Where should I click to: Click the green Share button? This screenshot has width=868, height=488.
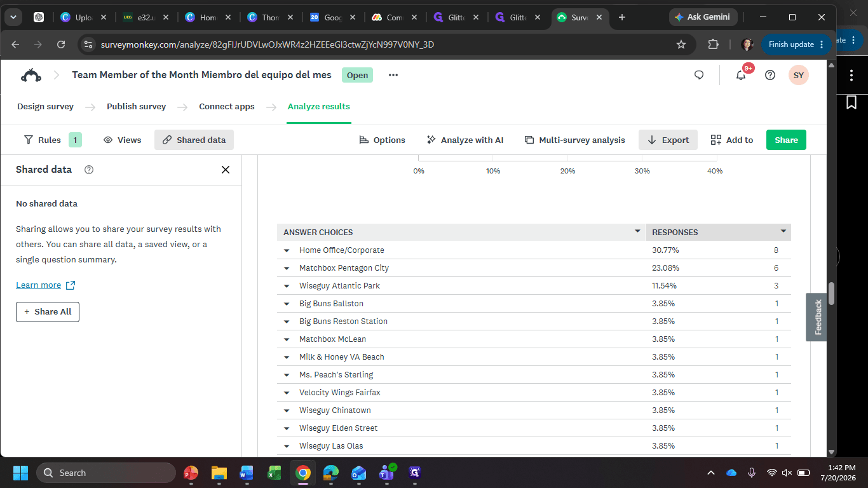[x=786, y=140]
